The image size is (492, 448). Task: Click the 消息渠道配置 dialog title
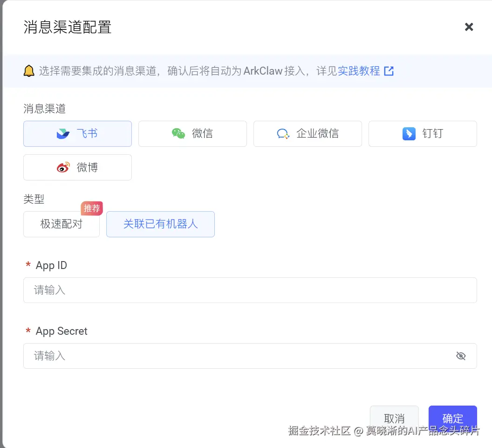point(68,27)
